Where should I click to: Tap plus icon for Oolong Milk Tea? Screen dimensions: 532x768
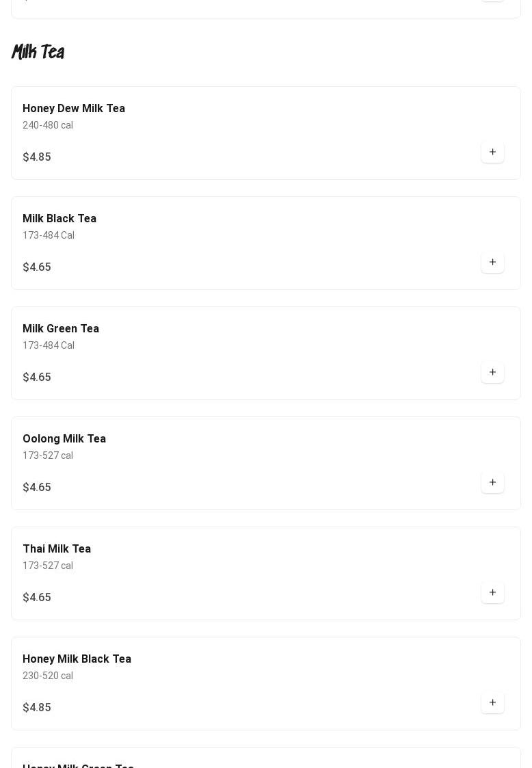(492, 483)
